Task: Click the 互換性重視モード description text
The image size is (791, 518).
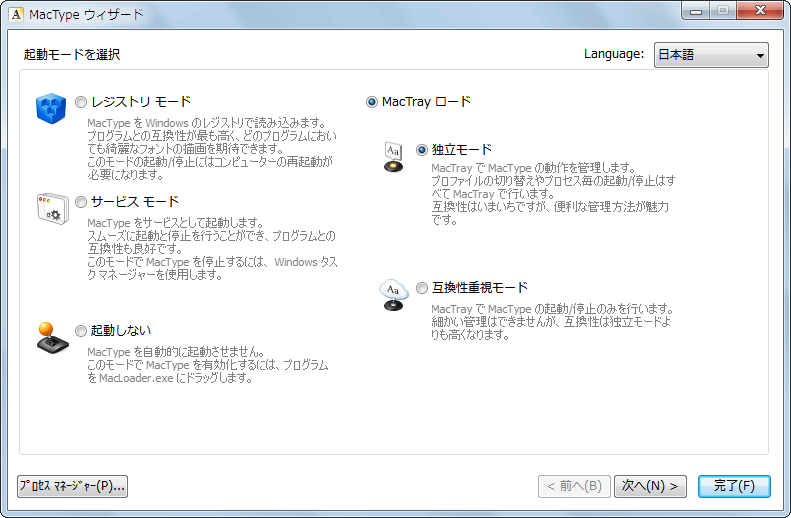Action: click(552, 321)
